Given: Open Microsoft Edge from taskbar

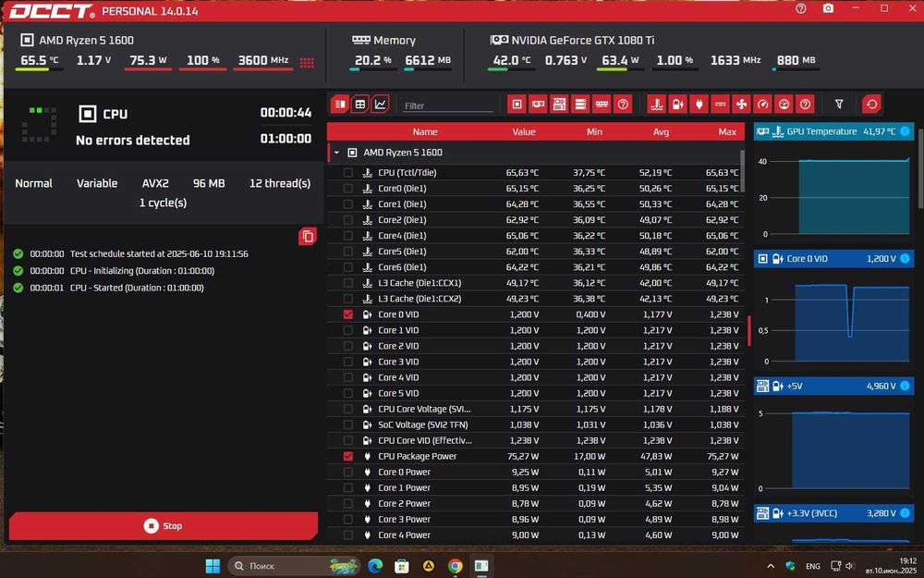Looking at the screenshot, I should (x=375, y=566).
